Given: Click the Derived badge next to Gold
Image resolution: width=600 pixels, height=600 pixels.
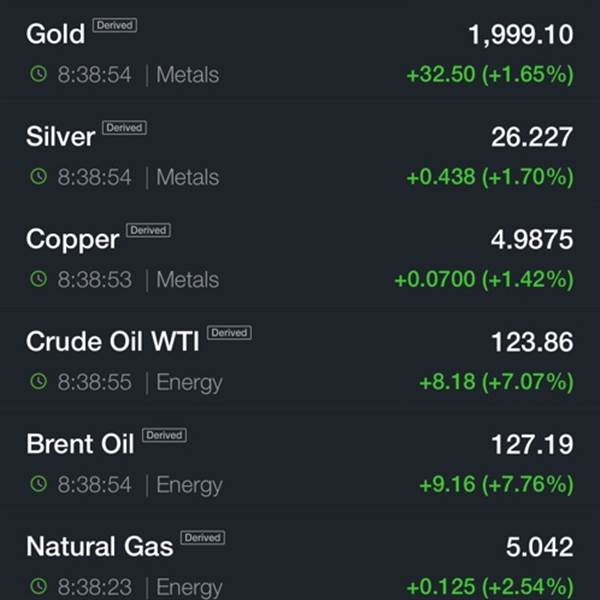Looking at the screenshot, I should tap(115, 25).
